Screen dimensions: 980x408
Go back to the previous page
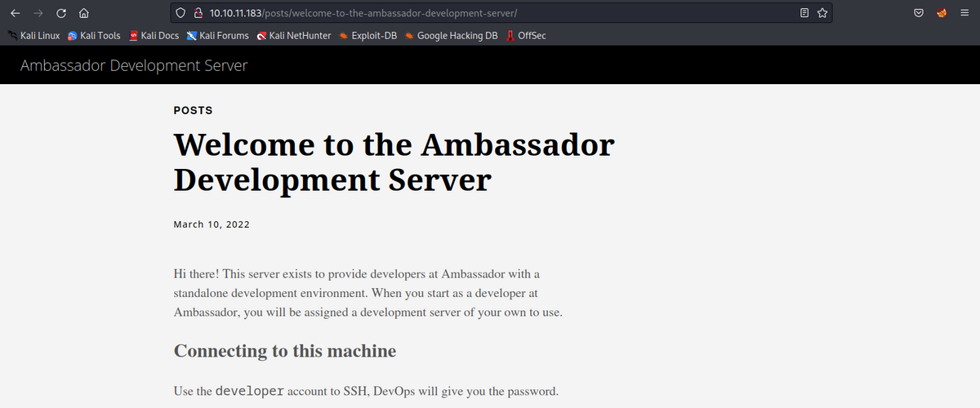(x=15, y=13)
